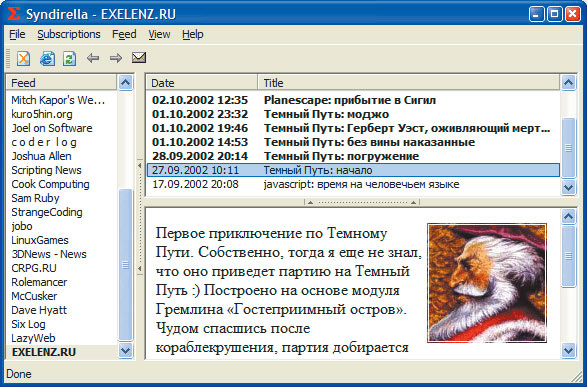Open item Planescape: прибытие в Сигил

click(350, 100)
